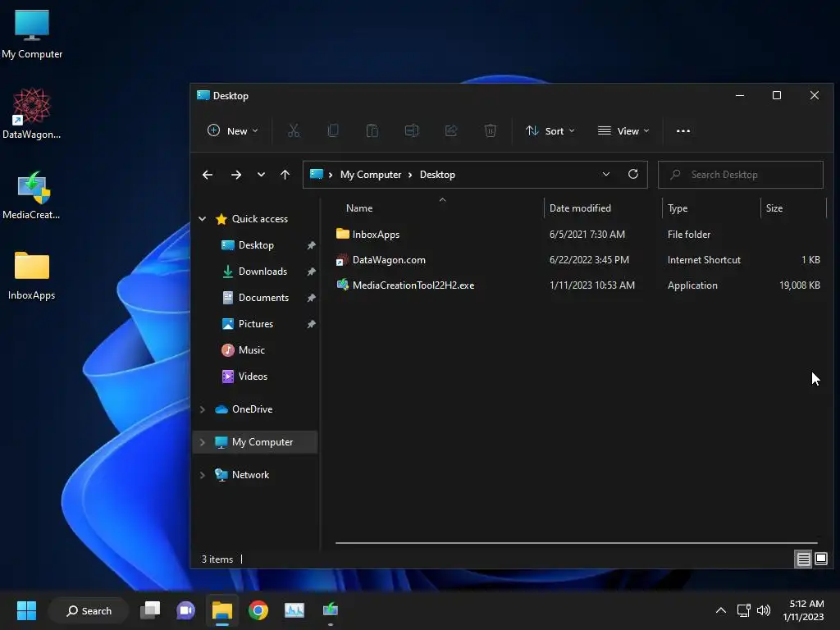Unpin Pictures from Quick access

311,324
